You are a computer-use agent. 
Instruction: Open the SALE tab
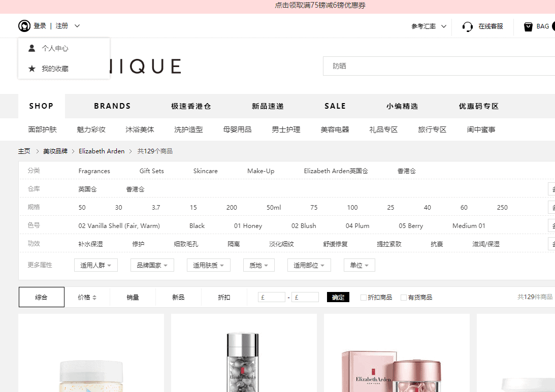pos(335,106)
